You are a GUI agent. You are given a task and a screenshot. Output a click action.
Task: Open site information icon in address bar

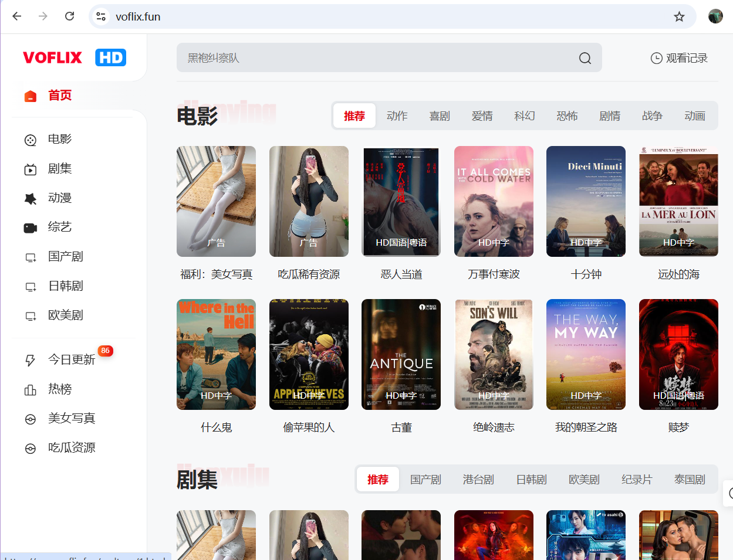point(101,16)
